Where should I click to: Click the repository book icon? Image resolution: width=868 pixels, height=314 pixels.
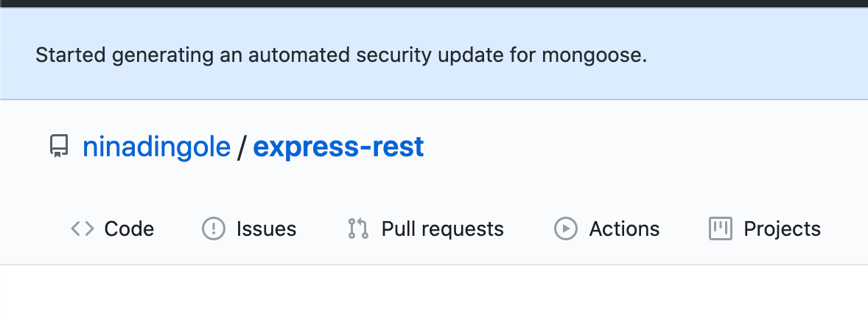click(x=57, y=147)
